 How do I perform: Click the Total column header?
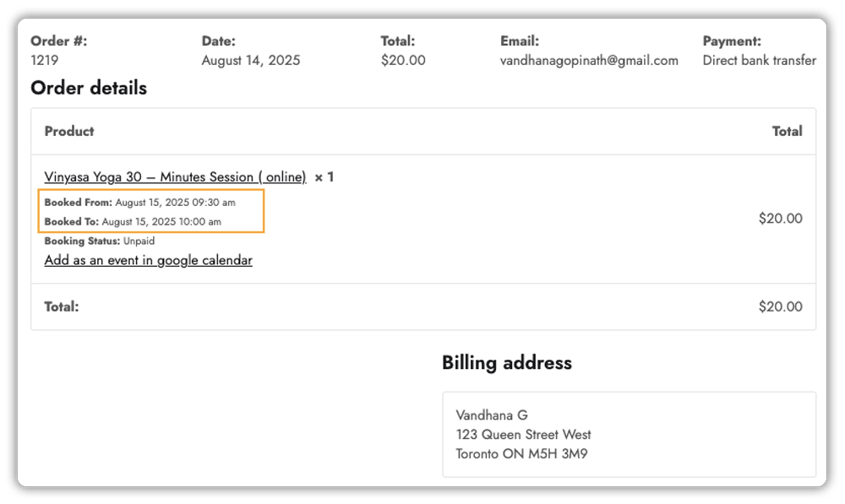pos(788,131)
